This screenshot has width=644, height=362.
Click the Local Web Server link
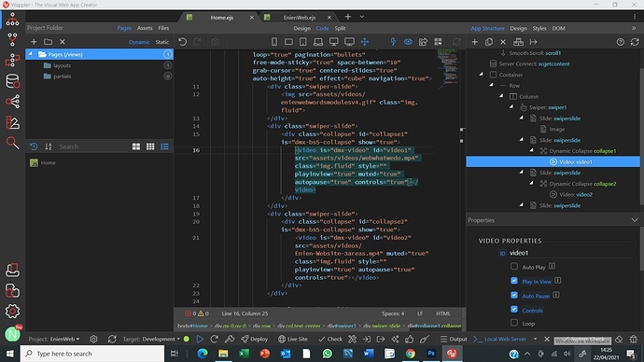point(505,339)
